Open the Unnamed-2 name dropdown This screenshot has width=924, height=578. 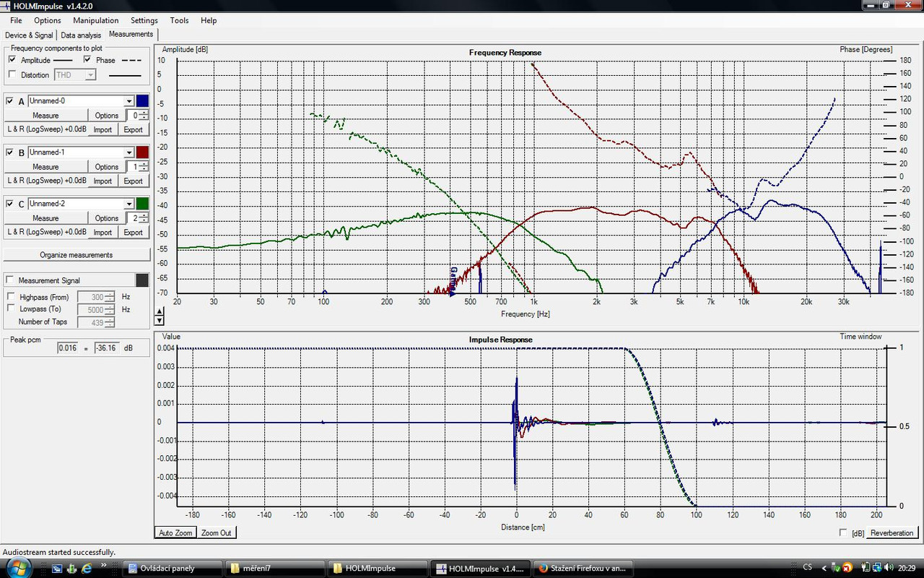129,204
